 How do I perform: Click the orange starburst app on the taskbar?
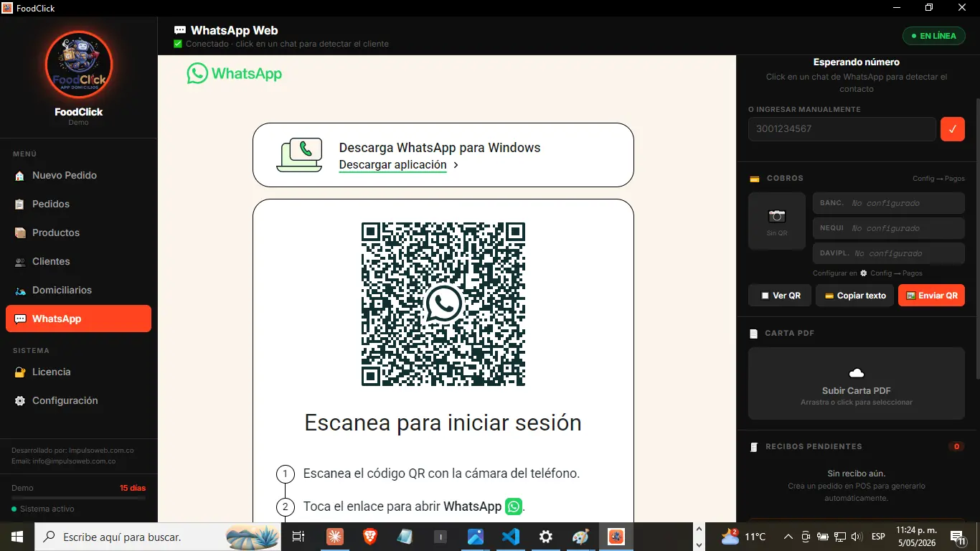[335, 537]
